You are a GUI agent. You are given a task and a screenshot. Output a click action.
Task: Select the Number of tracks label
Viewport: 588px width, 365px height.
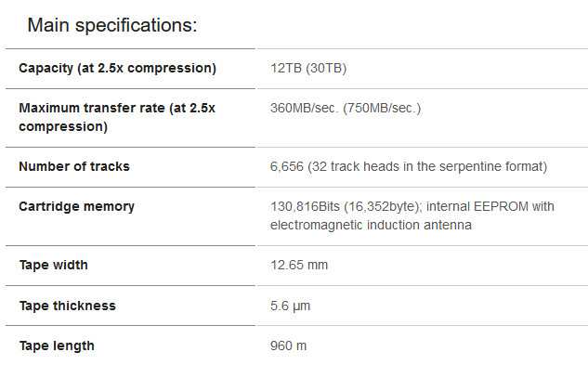[74, 166]
